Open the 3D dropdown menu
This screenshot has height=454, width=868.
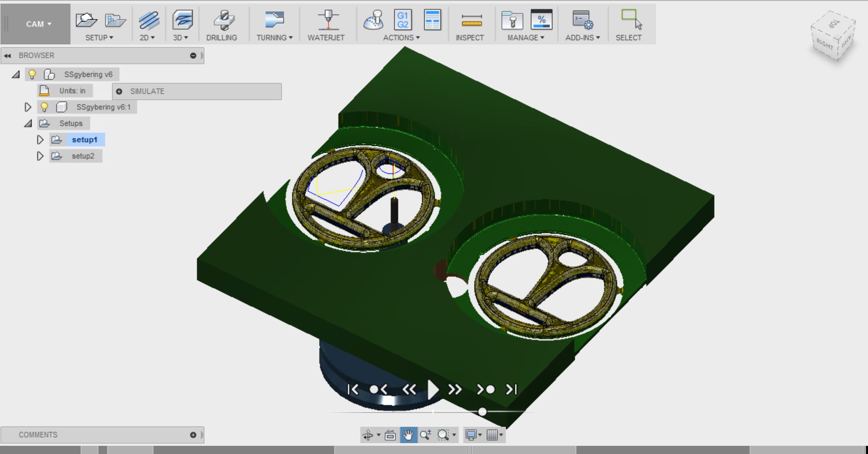click(180, 38)
